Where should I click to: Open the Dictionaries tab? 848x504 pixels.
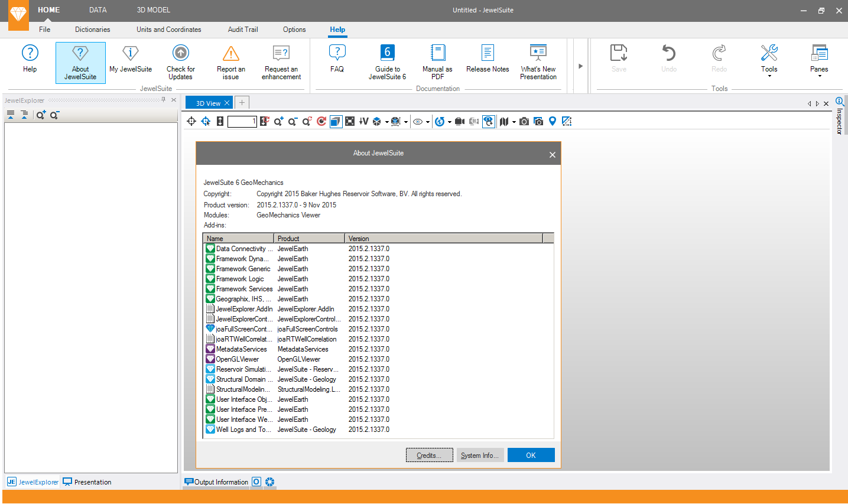tap(93, 30)
